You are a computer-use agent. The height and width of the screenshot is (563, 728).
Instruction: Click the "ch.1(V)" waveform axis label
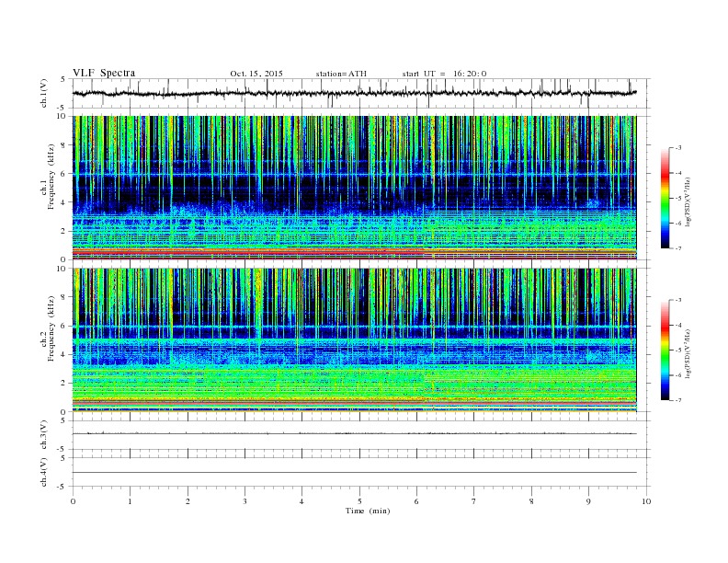44,93
